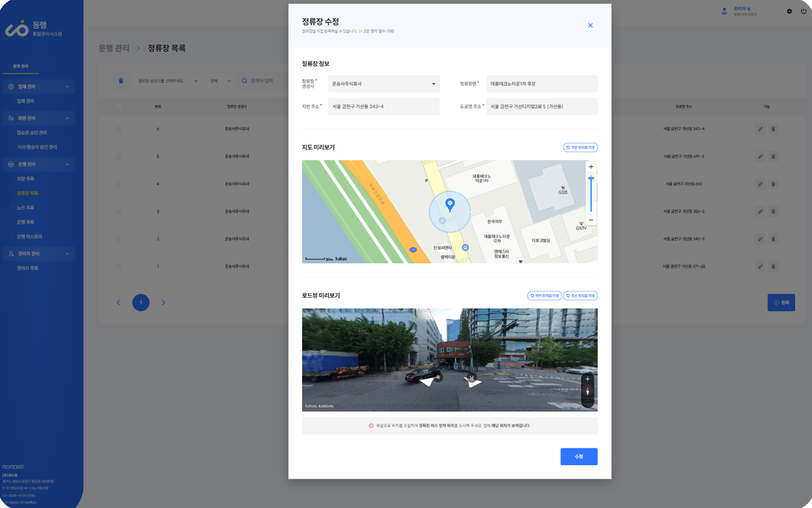Delete the row with address 가산동 343-4

click(773, 129)
